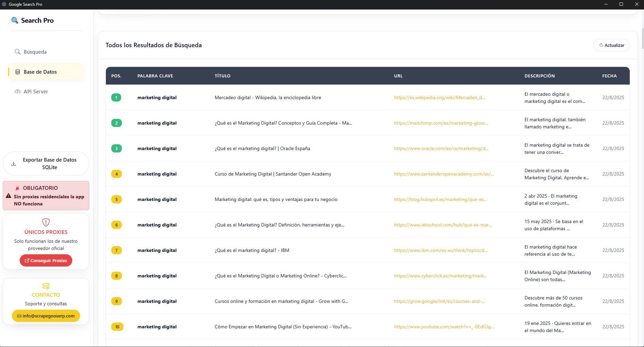
Task: Click the info@scrapegooserp.com email button
Action: click(46, 316)
